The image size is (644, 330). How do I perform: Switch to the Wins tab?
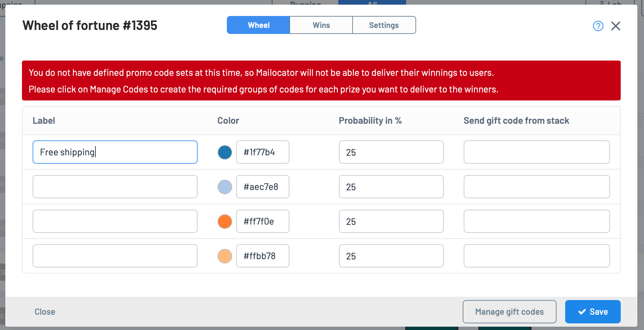[x=321, y=25]
